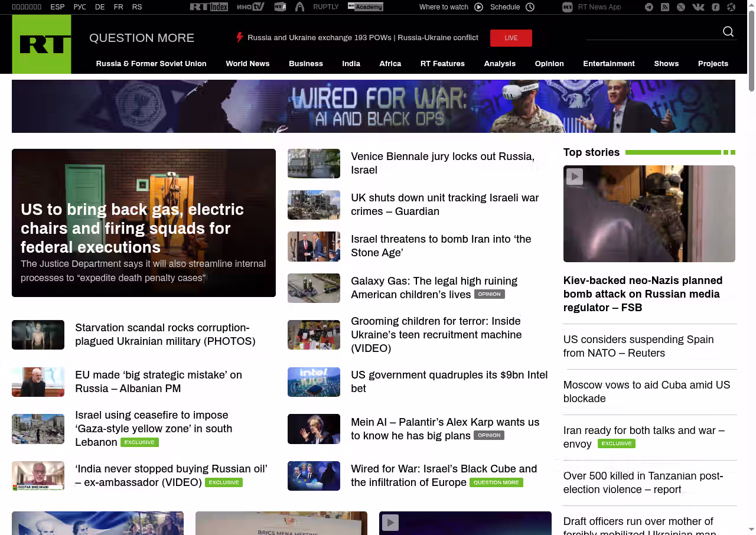Viewport: 756px width, 535px height.
Task: Click the RT logo in header
Action: pos(41,44)
